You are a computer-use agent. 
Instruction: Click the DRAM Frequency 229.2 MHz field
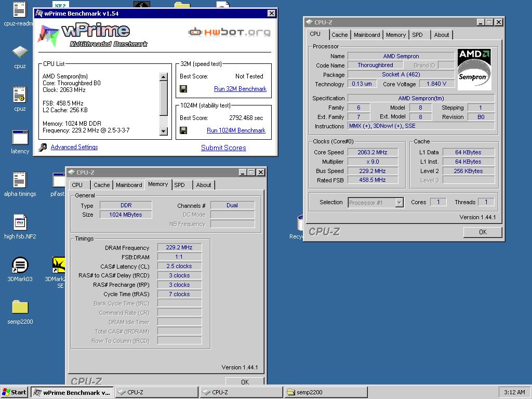point(179,248)
